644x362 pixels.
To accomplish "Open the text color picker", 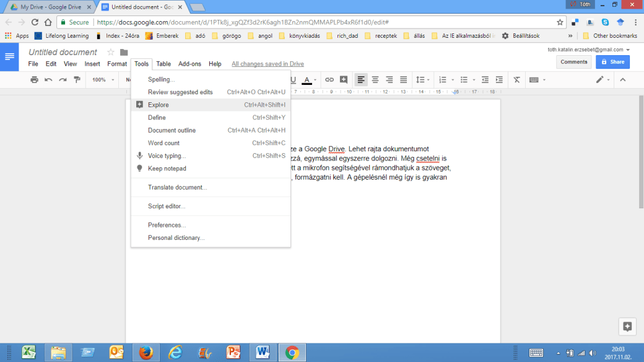I will (307, 80).
